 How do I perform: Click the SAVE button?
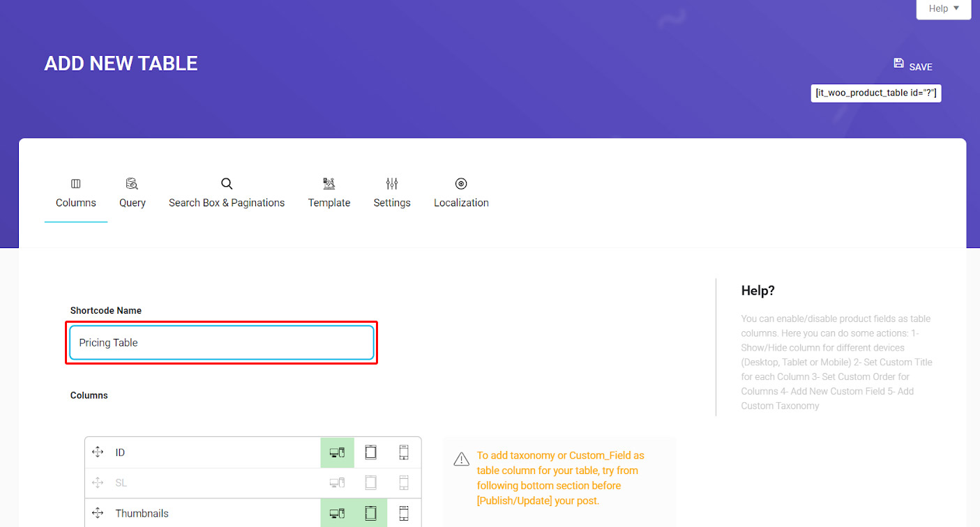[913, 66]
